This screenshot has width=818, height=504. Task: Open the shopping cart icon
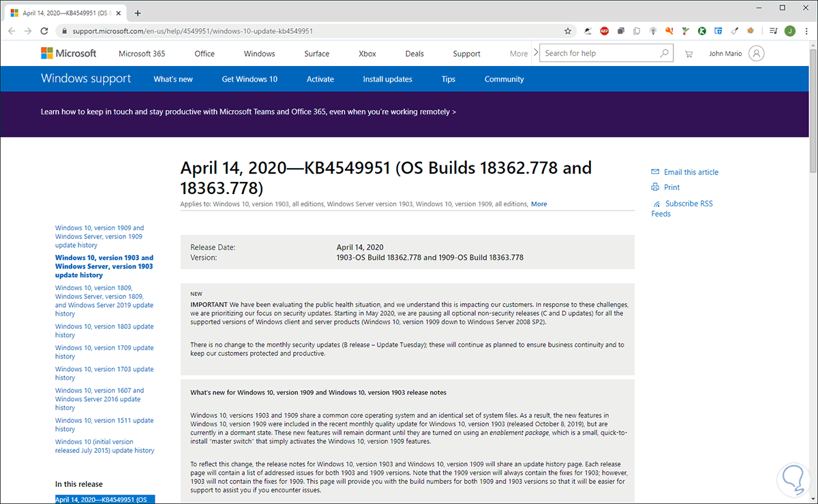tap(688, 54)
